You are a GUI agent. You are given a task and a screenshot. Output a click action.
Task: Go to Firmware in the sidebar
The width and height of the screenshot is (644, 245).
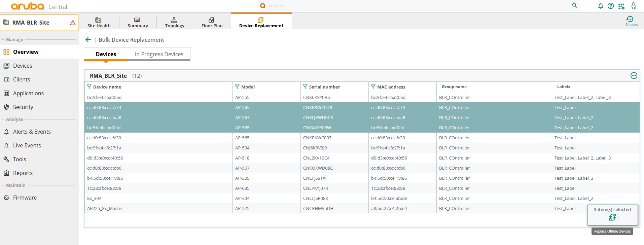[25, 198]
